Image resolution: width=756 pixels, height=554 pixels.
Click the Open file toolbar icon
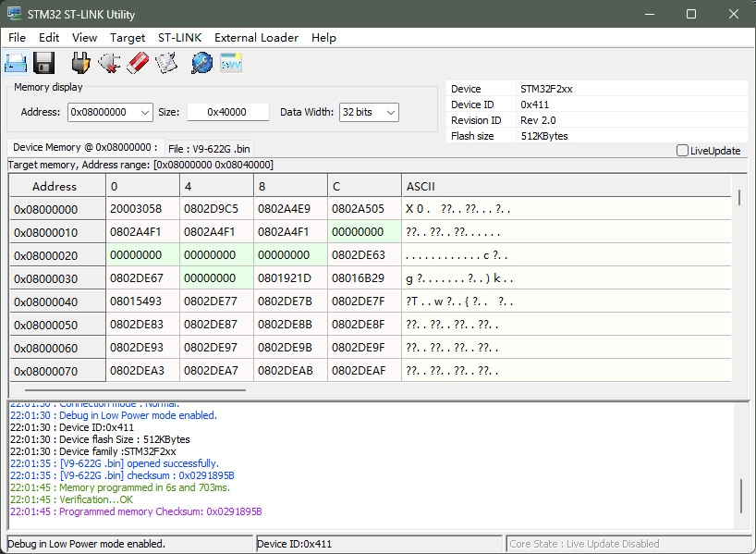[x=17, y=63]
